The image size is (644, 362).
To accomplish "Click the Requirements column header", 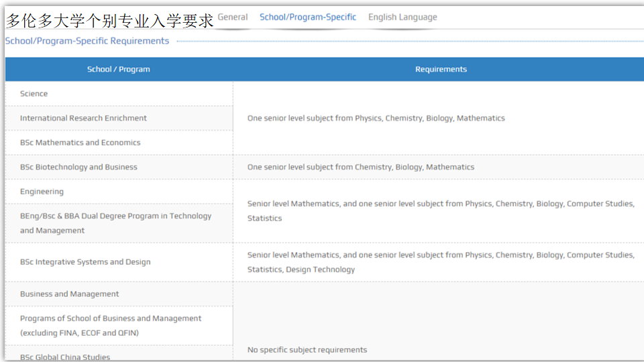I will 441,69.
